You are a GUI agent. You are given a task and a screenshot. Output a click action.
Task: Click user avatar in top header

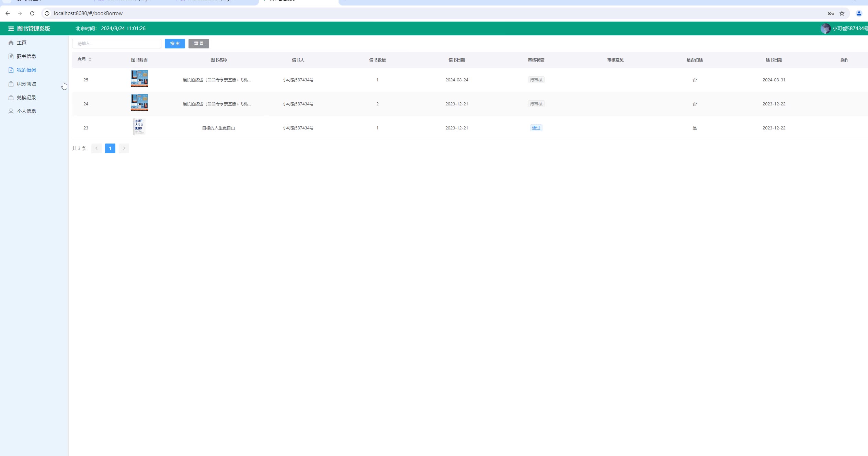[x=825, y=28]
